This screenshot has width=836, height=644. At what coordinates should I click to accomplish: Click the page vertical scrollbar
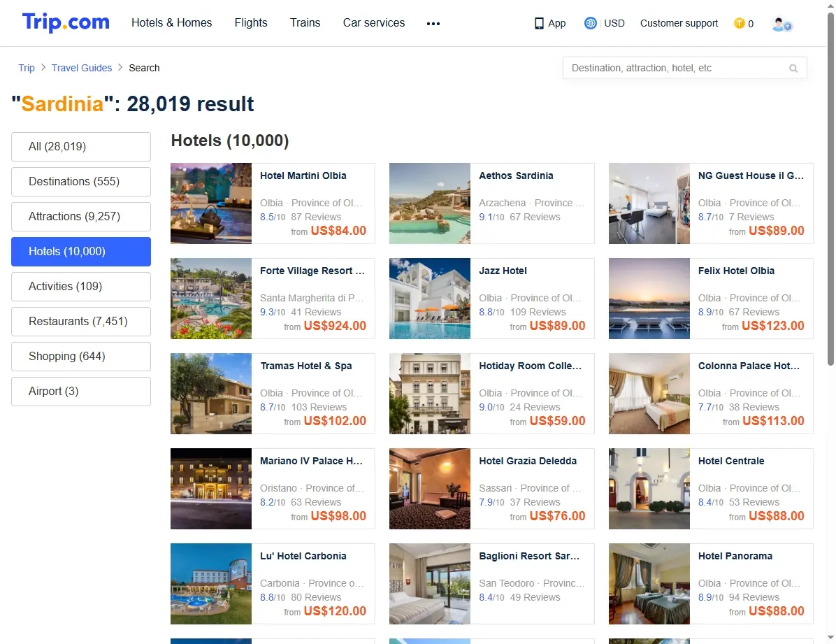[830, 189]
